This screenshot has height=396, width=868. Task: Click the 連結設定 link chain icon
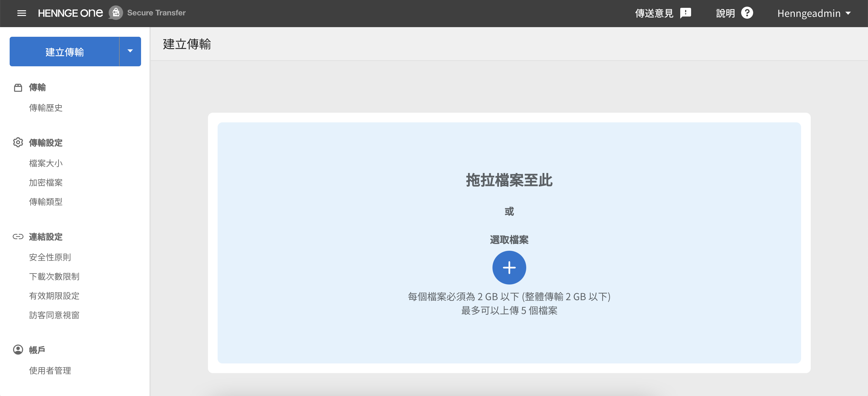point(18,237)
